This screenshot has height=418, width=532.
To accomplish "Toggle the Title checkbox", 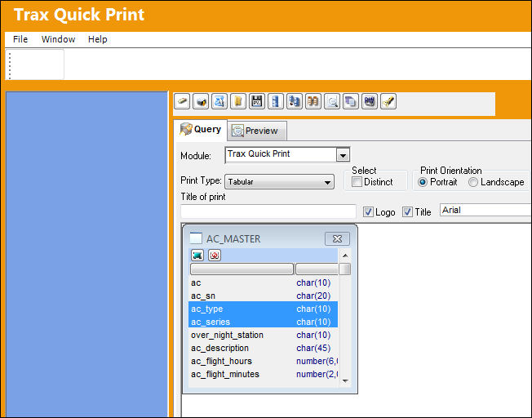I will (407, 212).
